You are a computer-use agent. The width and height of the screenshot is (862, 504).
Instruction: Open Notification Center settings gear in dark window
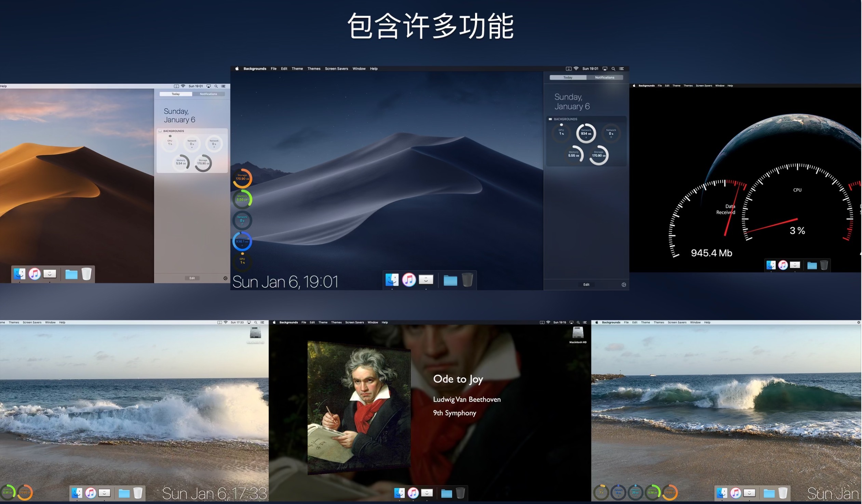coord(623,285)
